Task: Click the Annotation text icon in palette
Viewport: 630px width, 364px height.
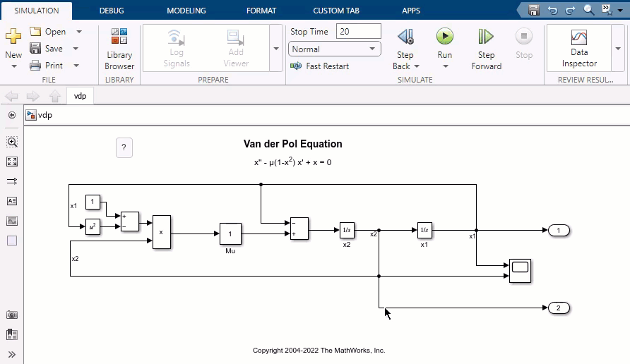Action: [12, 201]
